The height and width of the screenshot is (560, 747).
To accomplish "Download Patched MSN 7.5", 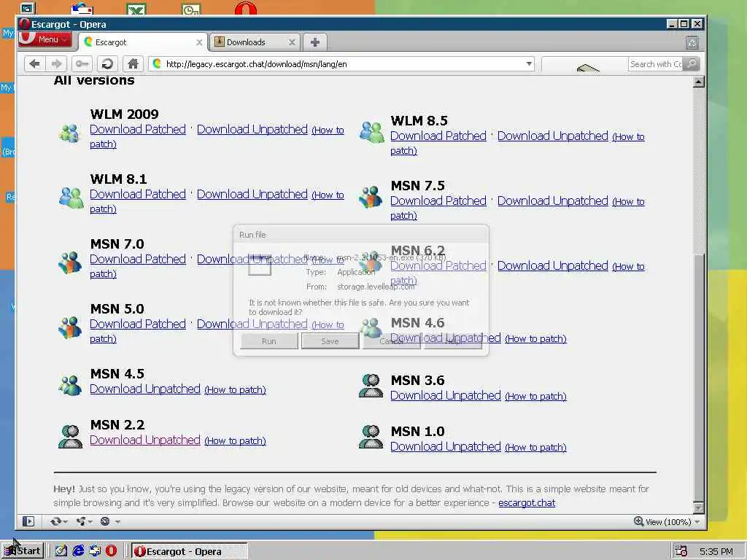I will pyautogui.click(x=438, y=201).
